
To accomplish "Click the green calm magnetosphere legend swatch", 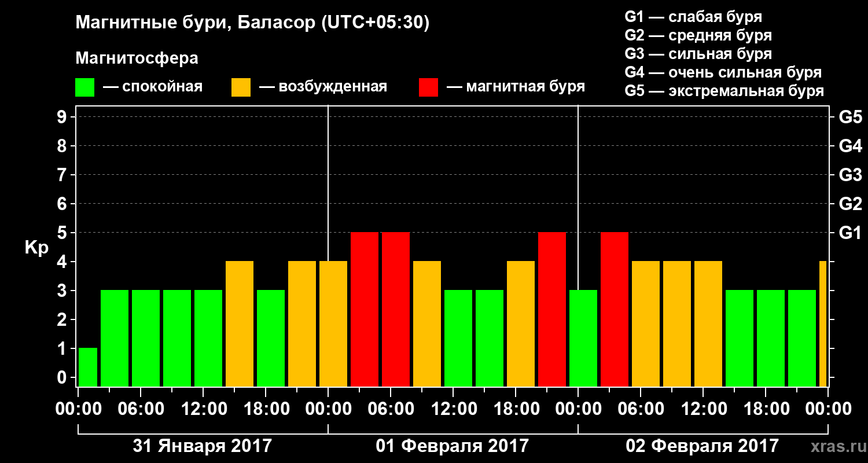I will tap(84, 87).
